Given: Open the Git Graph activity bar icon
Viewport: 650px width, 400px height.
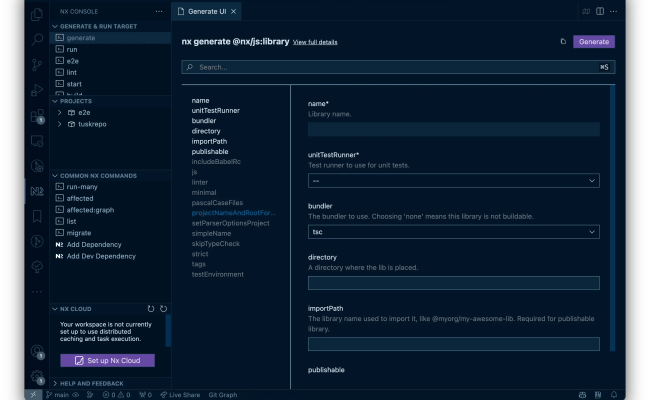Looking at the screenshot, I should click(x=37, y=241).
